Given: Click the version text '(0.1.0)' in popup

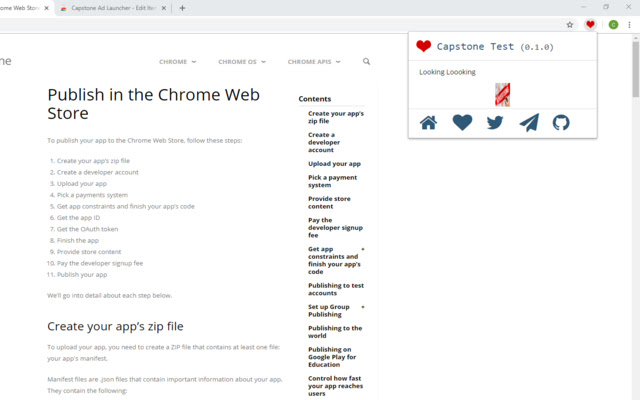Looking at the screenshot, I should tap(537, 47).
